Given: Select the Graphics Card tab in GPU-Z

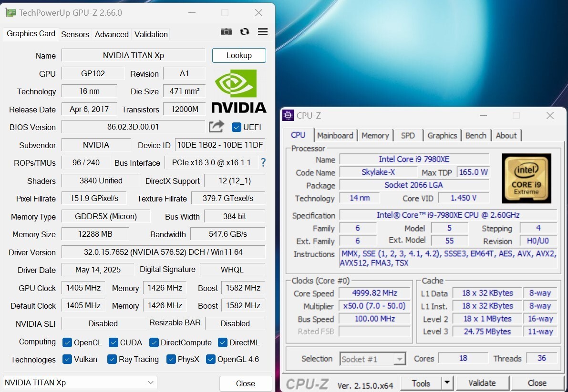Looking at the screenshot, I should 31,34.
